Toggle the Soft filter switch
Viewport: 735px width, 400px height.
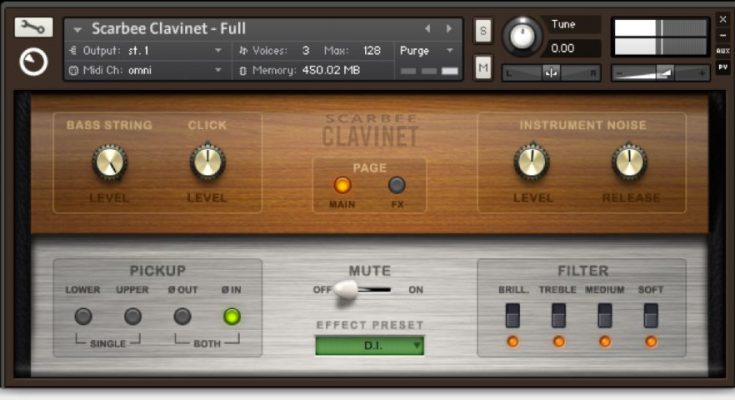click(651, 316)
